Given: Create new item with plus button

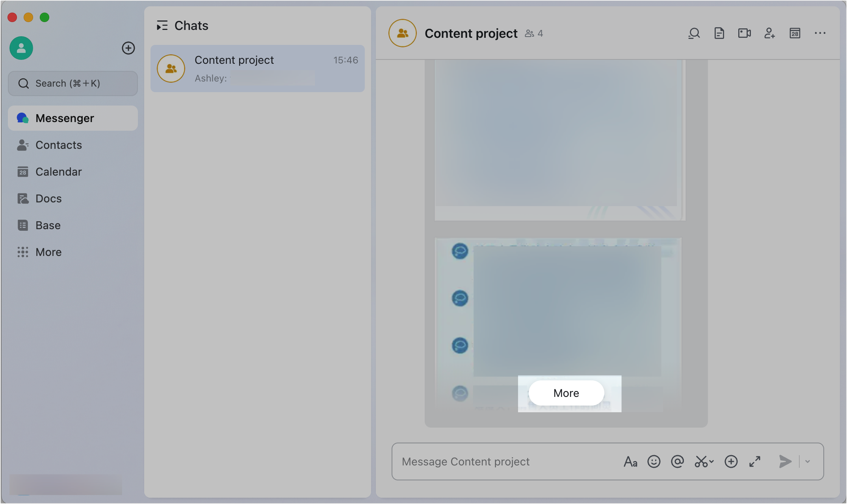Looking at the screenshot, I should click(x=128, y=48).
